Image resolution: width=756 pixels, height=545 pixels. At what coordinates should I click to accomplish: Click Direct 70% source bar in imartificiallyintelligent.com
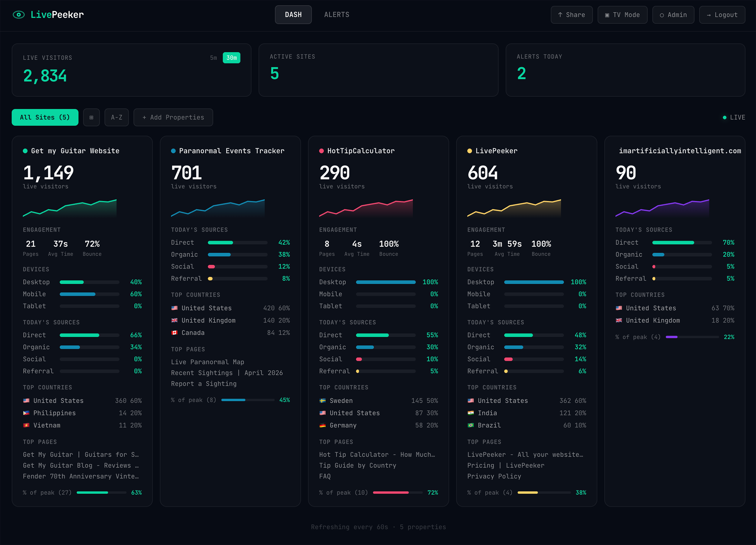pyautogui.click(x=682, y=242)
